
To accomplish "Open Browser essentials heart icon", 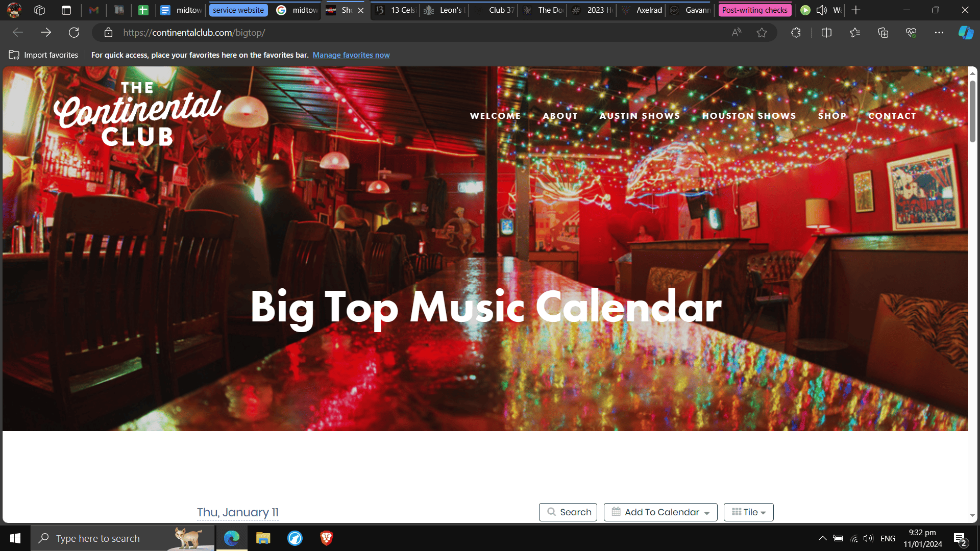I will [x=911, y=33].
